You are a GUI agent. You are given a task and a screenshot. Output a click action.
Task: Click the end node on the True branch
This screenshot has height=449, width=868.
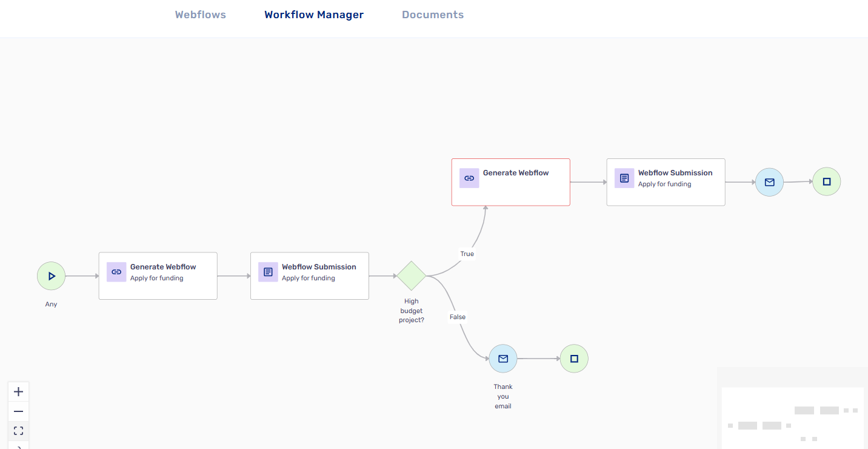point(826,181)
